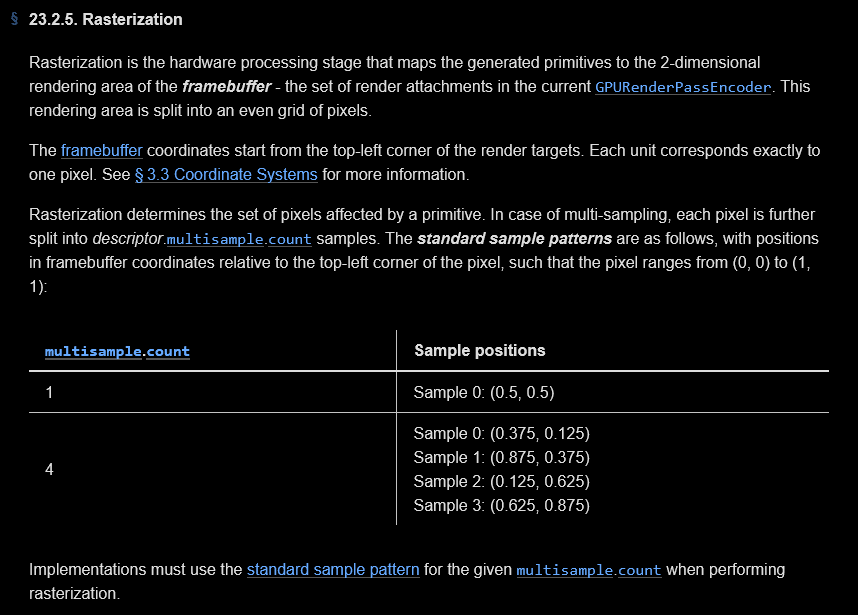Select the bold italic framebuffer definition term
The image size is (858, 615).
point(227,86)
